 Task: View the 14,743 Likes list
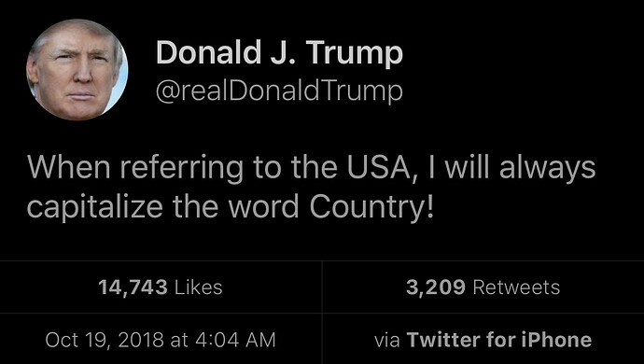[161, 287]
